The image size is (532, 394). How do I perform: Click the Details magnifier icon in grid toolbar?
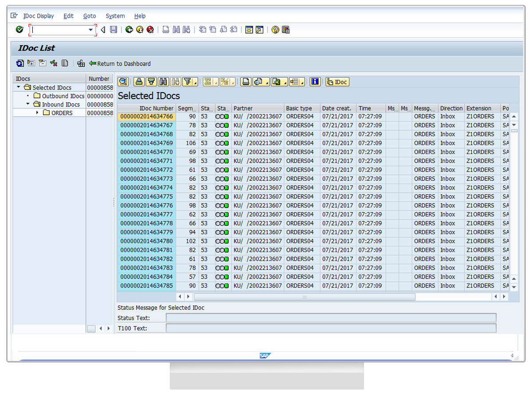[x=123, y=82]
